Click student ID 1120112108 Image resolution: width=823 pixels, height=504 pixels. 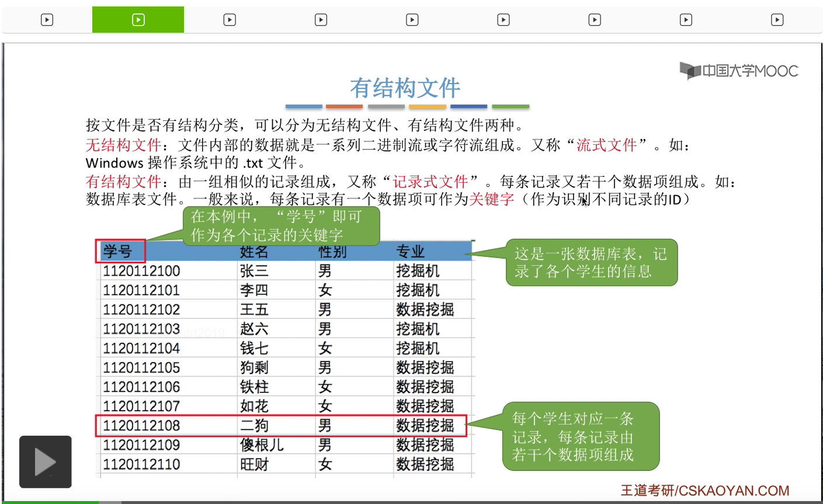pos(141,425)
